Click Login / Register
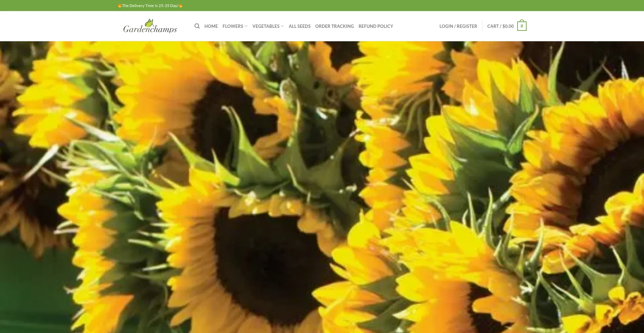644x333 pixels. pyautogui.click(x=458, y=26)
